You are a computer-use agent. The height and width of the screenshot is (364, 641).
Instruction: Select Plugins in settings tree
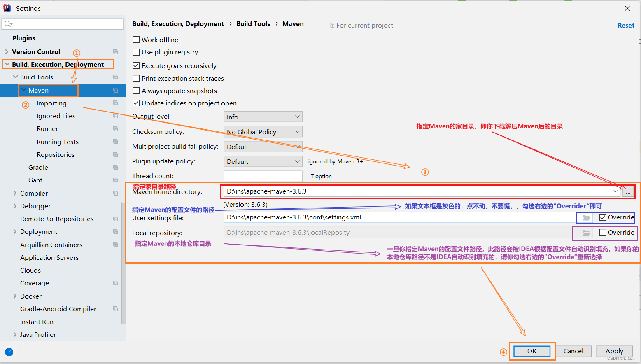point(23,38)
